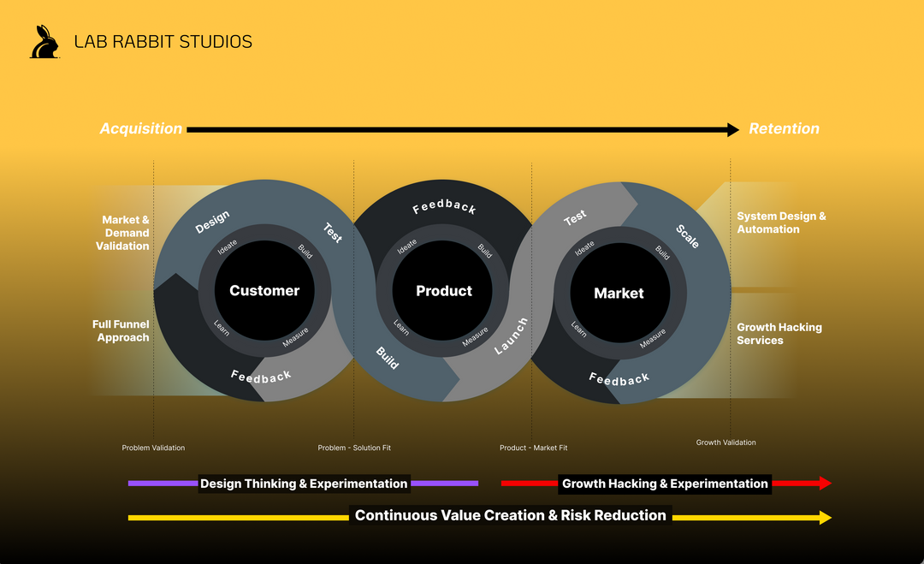
Task: Open the LAB RABBIT STUDIOS title text
Action: click(x=163, y=42)
